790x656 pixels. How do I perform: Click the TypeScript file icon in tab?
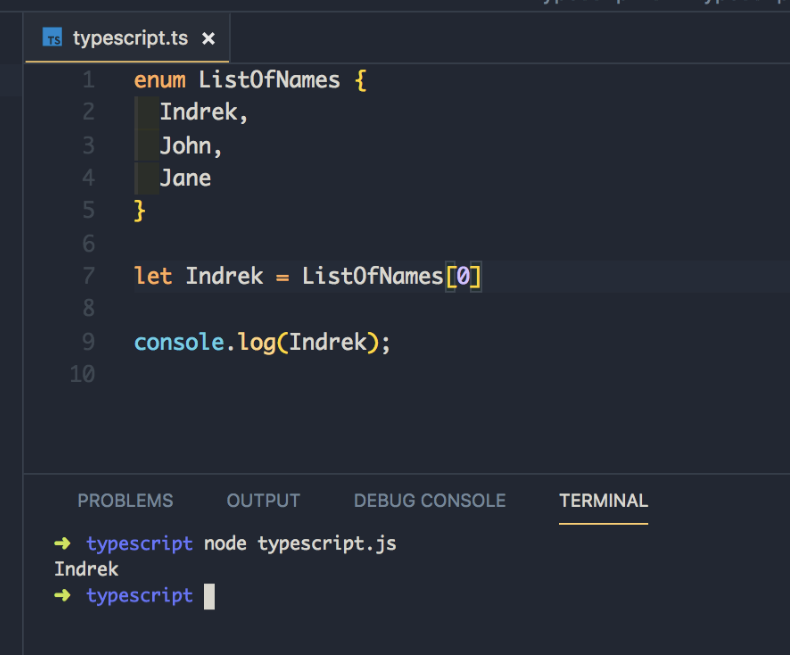[52, 38]
